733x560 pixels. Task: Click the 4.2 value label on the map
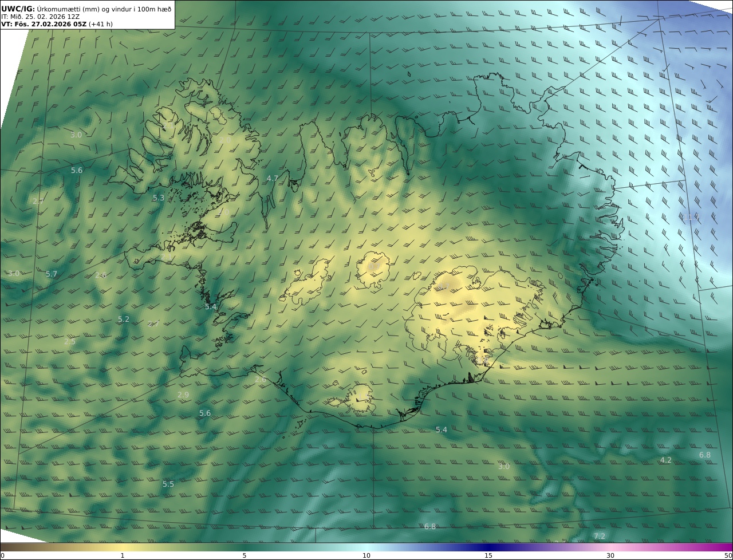click(x=666, y=460)
